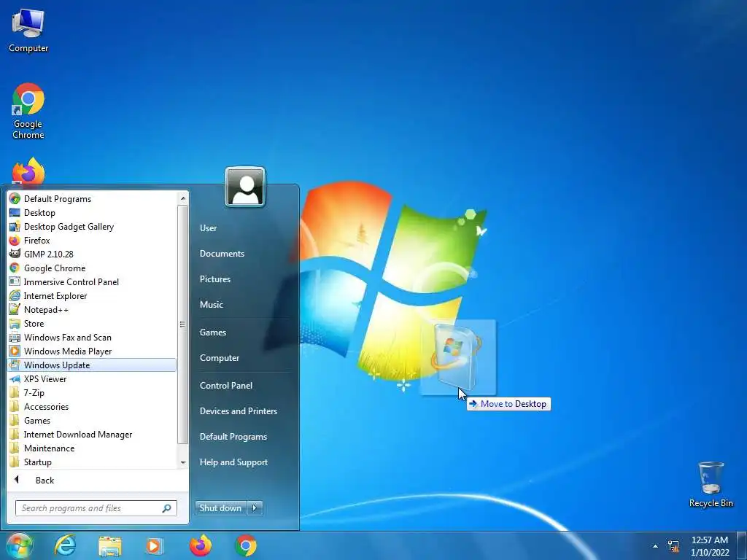Open Control Panel from Start menu
This screenshot has height=560, width=747.
226,385
